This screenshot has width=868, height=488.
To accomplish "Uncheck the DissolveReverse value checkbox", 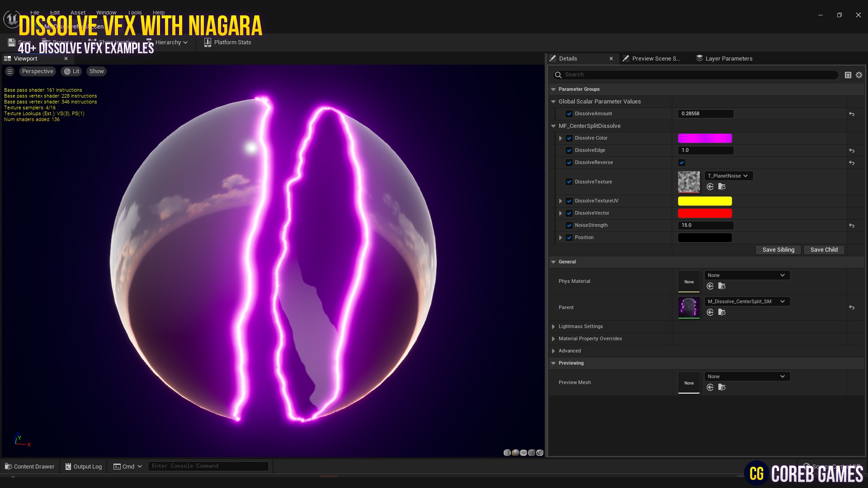I will coord(682,163).
